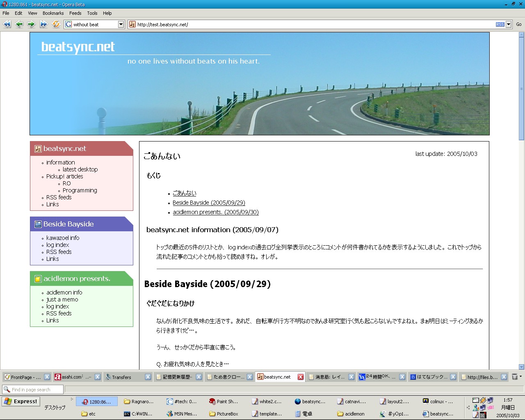Screen dimensions: 525x420
Task: Open the Beside Bayside (2005/09/29) link
Action: [209, 203]
